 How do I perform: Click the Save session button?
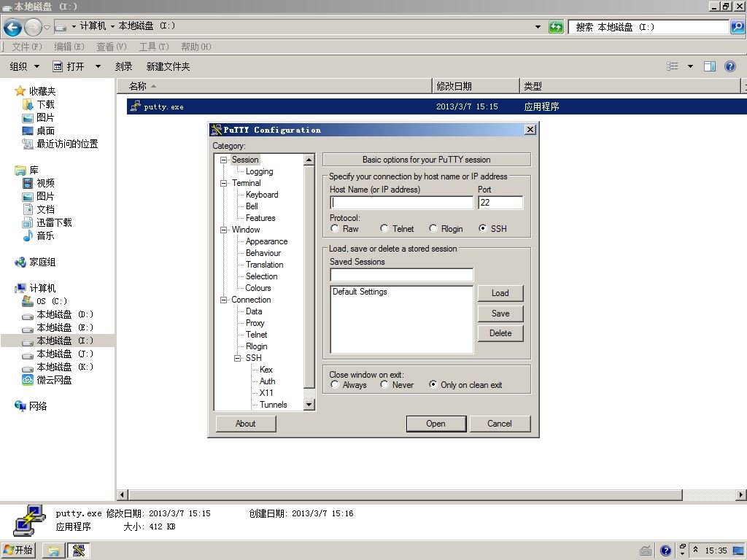[500, 314]
